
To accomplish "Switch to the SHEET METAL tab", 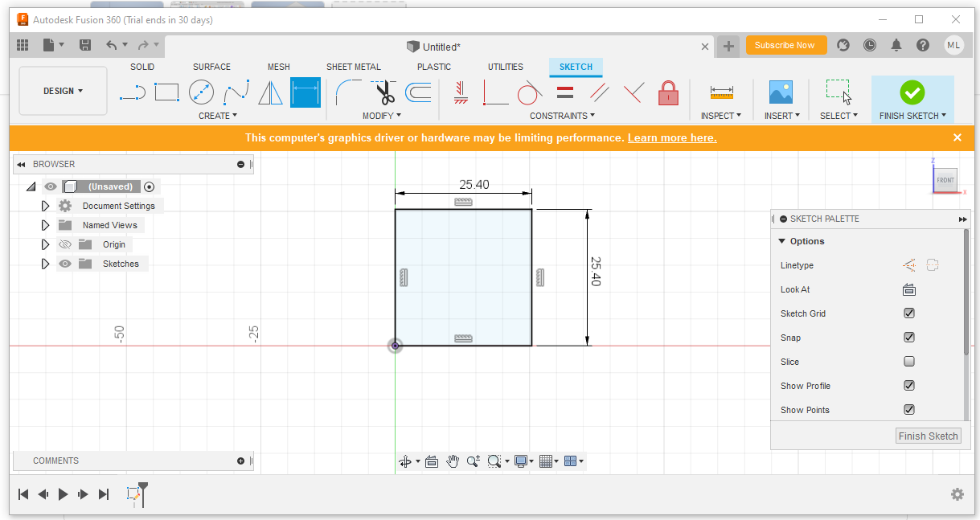I will point(354,67).
